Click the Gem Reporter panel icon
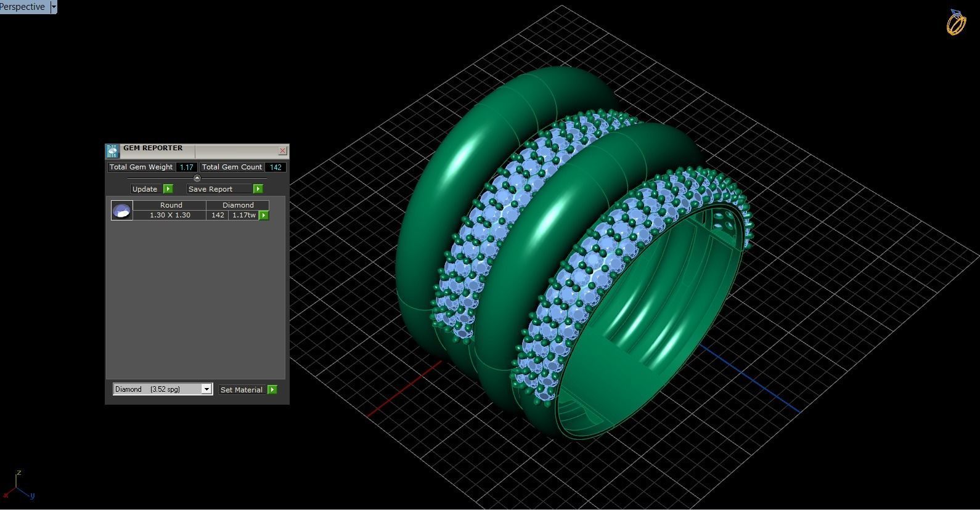The image size is (980, 510). (x=112, y=151)
